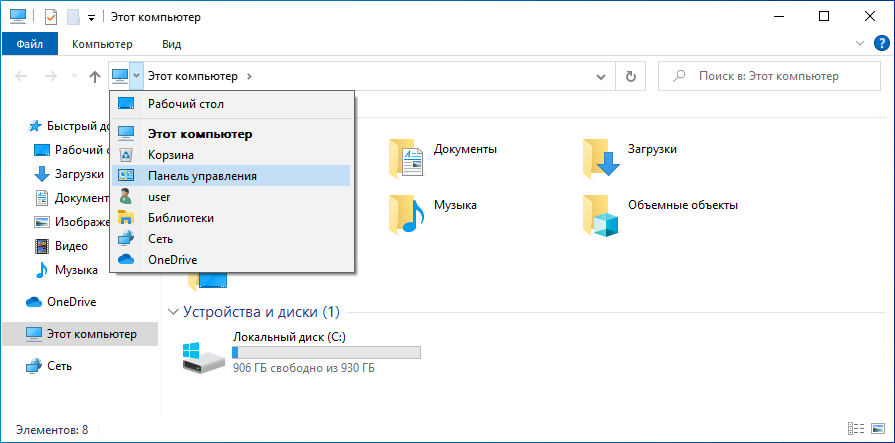
Task: Open the Music folder (Музыка)
Action: (407, 213)
